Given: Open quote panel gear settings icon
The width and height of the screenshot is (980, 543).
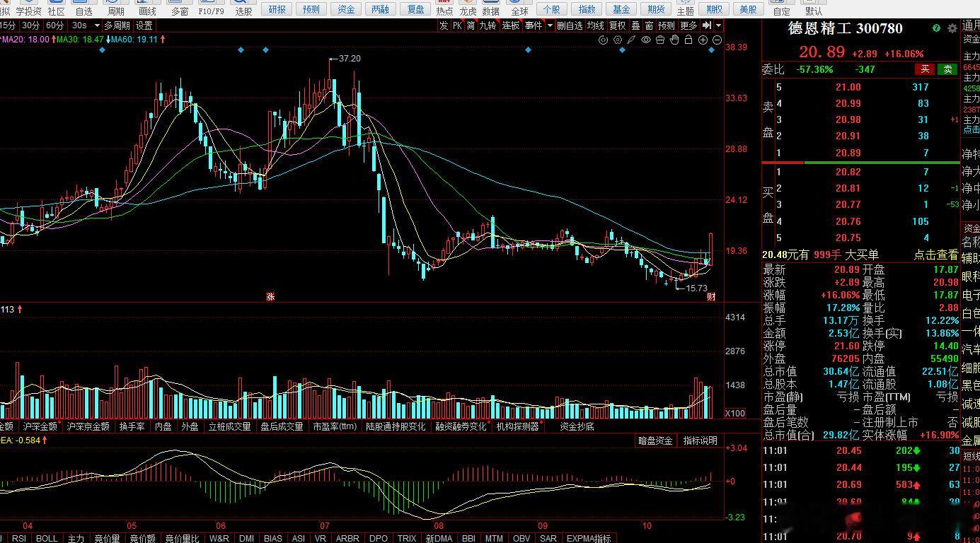Looking at the screenshot, I should tap(952, 28).
